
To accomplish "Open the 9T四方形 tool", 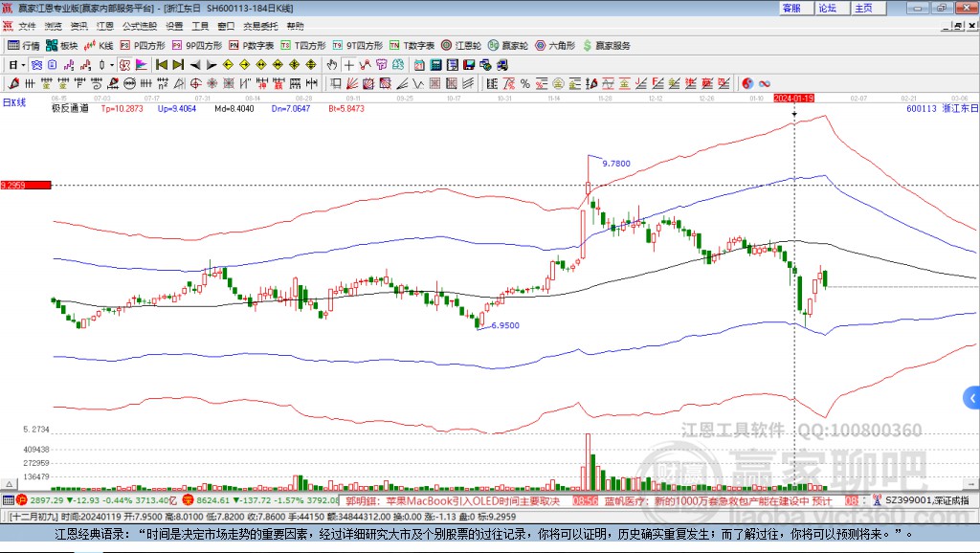I will pyautogui.click(x=358, y=46).
